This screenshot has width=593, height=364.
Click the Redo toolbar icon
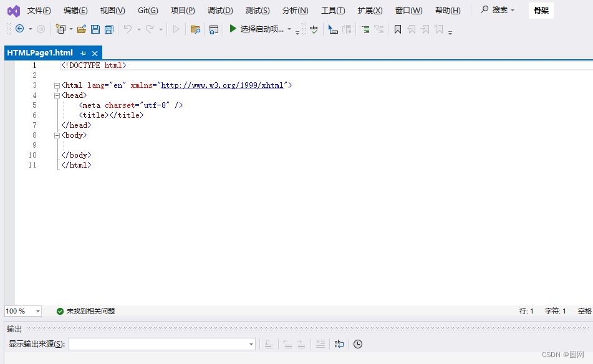point(149,29)
